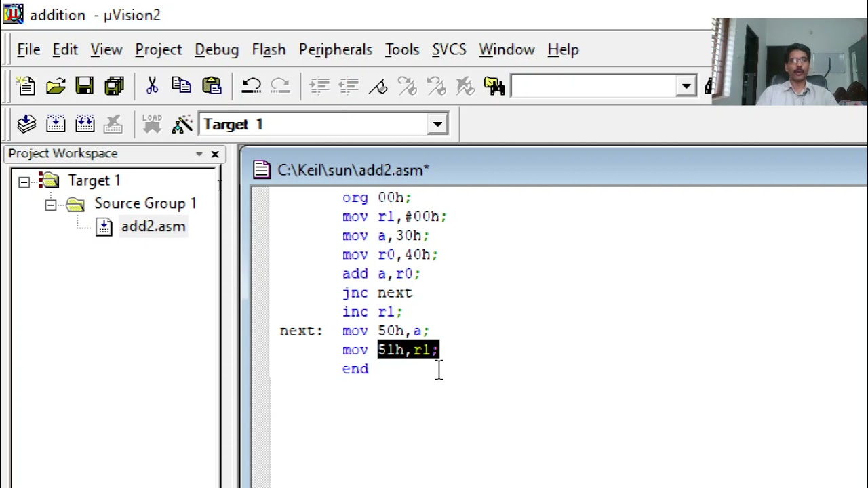Click the 'next:' label in code

coord(301,331)
